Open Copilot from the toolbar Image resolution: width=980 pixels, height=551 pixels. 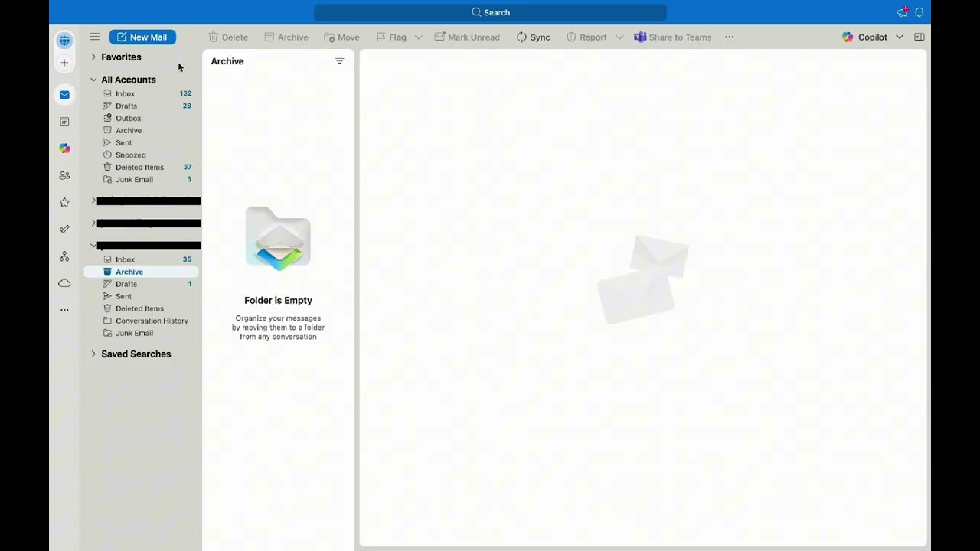[864, 37]
